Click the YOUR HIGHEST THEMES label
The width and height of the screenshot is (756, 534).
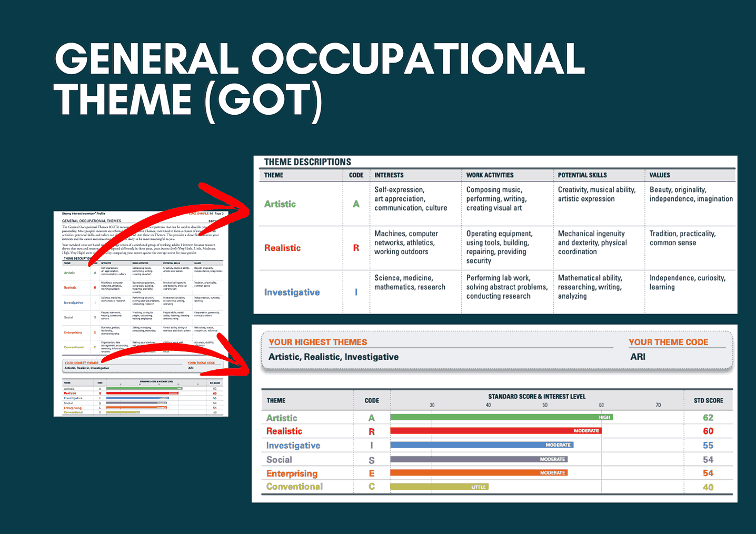point(318,342)
